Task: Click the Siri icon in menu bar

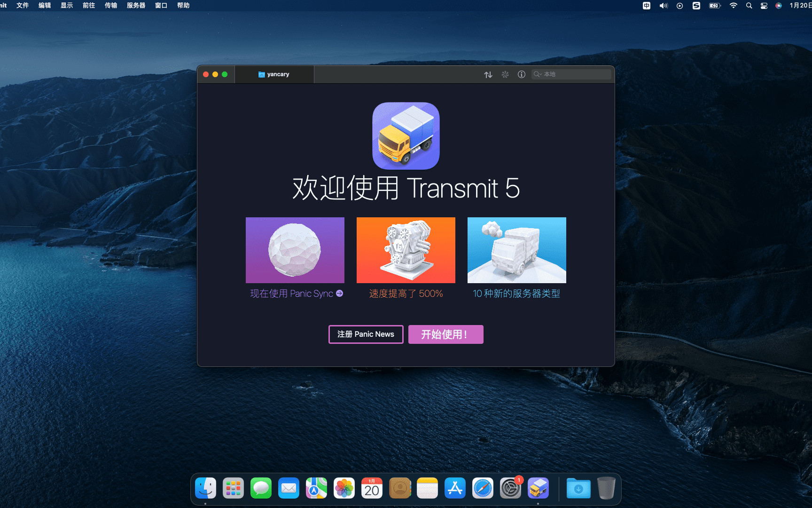Action: (779, 6)
